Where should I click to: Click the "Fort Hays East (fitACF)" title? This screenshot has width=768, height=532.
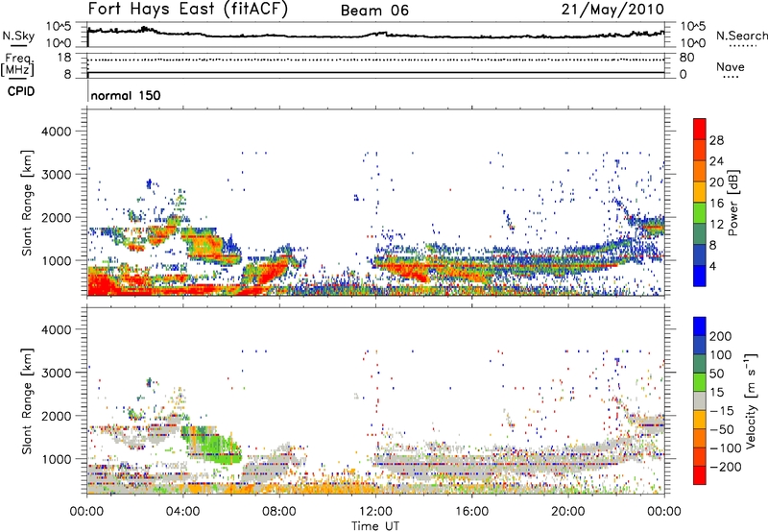click(188, 10)
